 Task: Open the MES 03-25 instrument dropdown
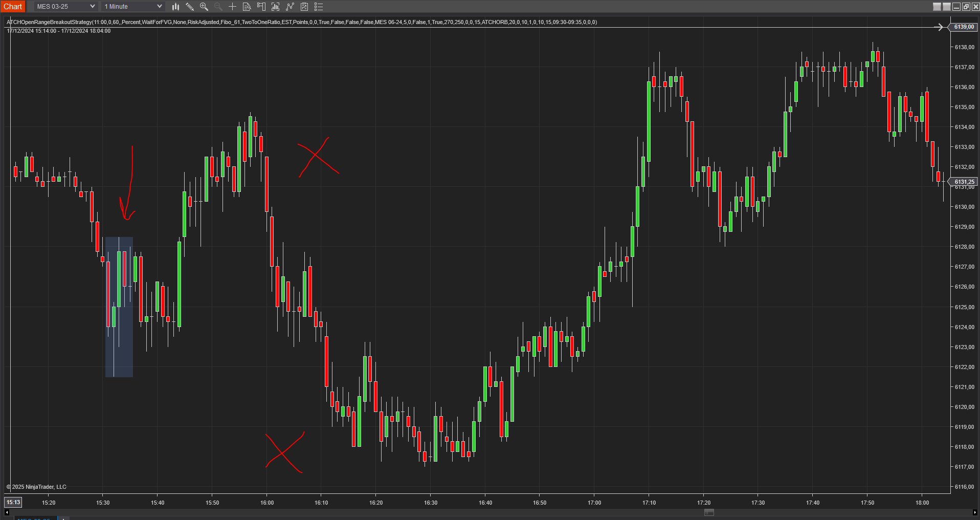click(x=65, y=7)
